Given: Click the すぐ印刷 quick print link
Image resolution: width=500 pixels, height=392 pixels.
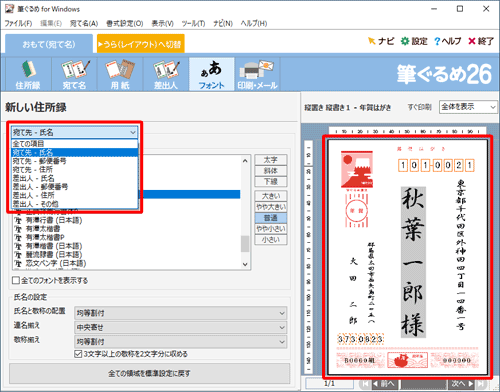Looking at the screenshot, I should click(420, 107).
